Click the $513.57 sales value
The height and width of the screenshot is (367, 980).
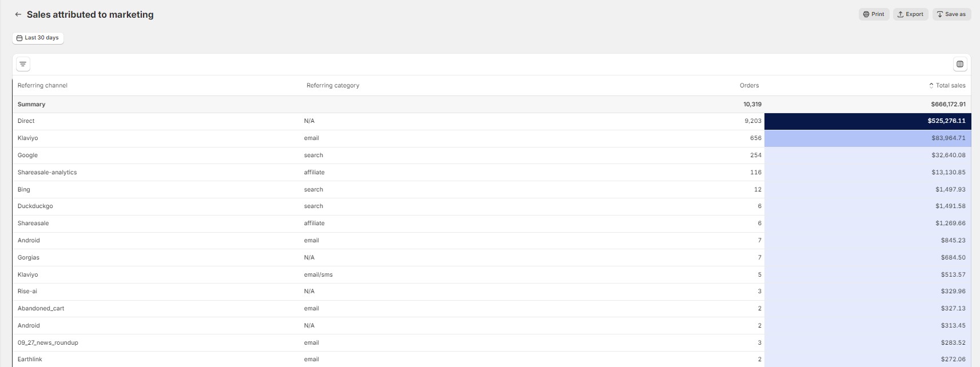[x=953, y=274]
